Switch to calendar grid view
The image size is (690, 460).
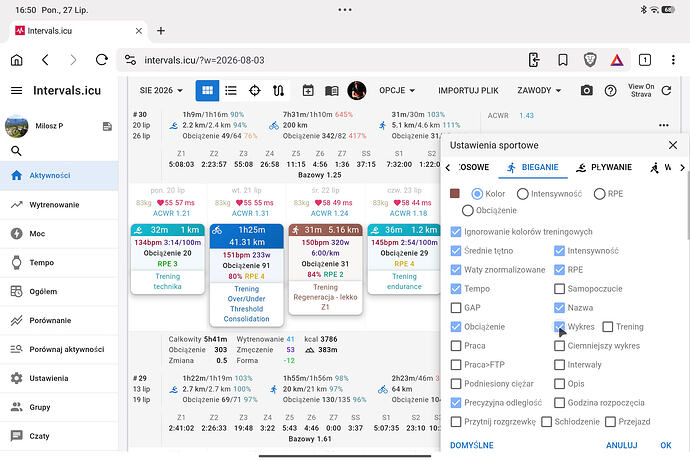point(207,90)
